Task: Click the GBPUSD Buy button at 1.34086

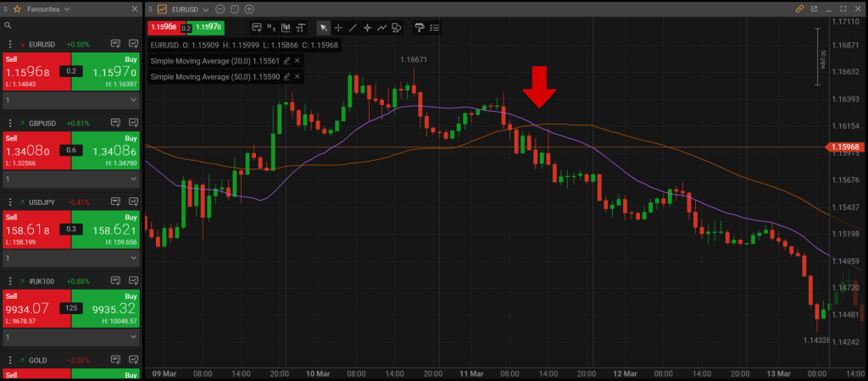Action: (x=107, y=152)
